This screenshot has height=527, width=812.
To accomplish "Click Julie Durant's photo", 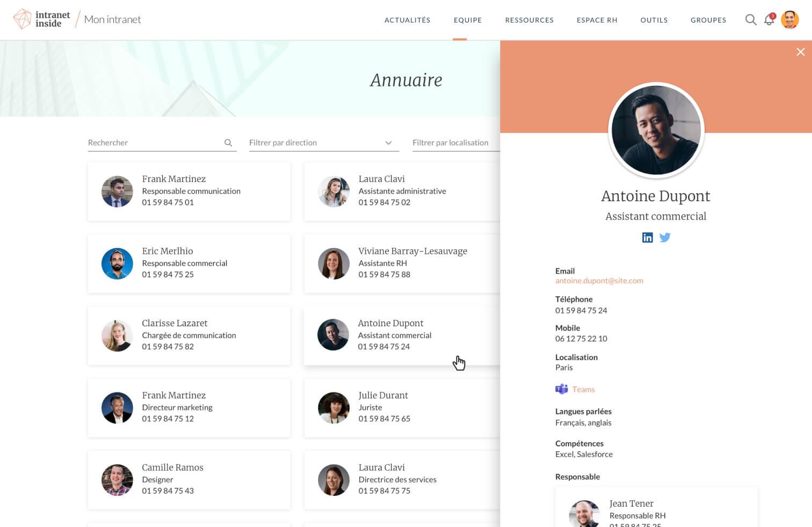I will 334,408.
